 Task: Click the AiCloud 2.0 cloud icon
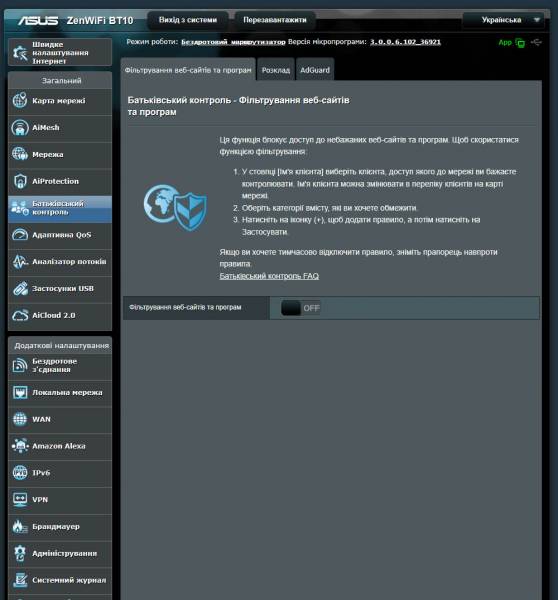20,315
